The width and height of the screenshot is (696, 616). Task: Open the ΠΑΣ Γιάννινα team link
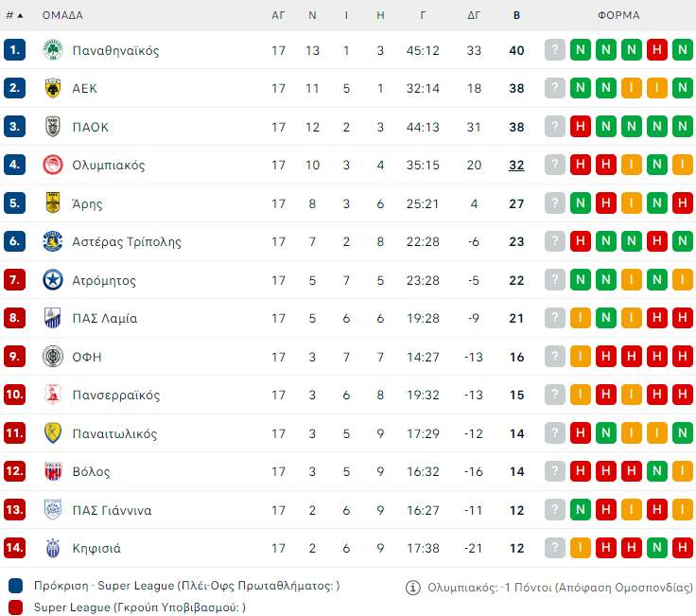[x=112, y=510]
